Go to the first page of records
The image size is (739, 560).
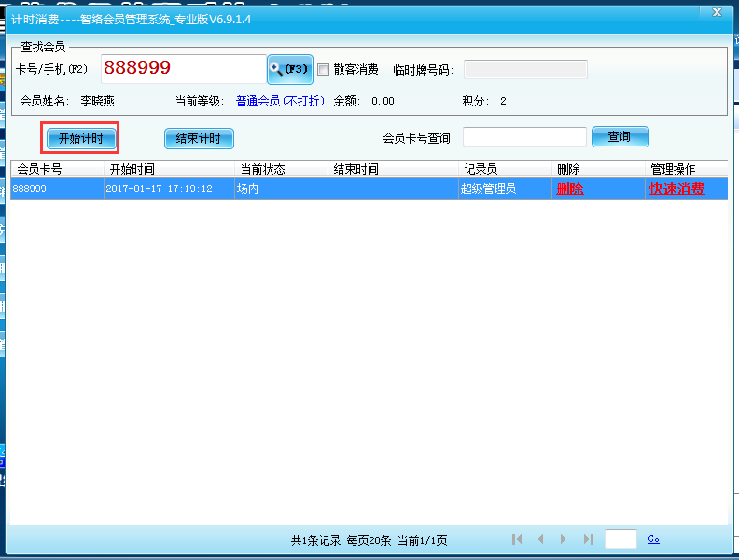pos(517,539)
